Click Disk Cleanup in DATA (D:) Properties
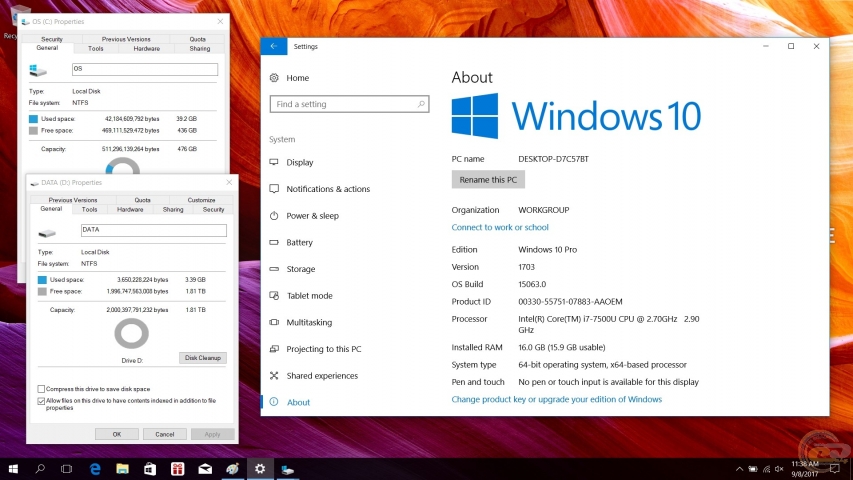The width and height of the screenshot is (853, 480). 202,358
